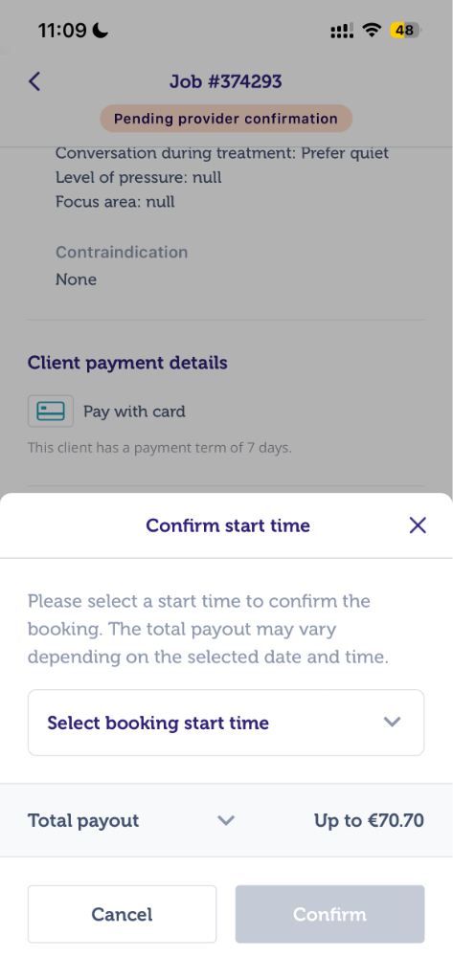Screen dimensions: 453x980
Task: Tap the dropdown arrow in start time field
Action: tap(392, 722)
